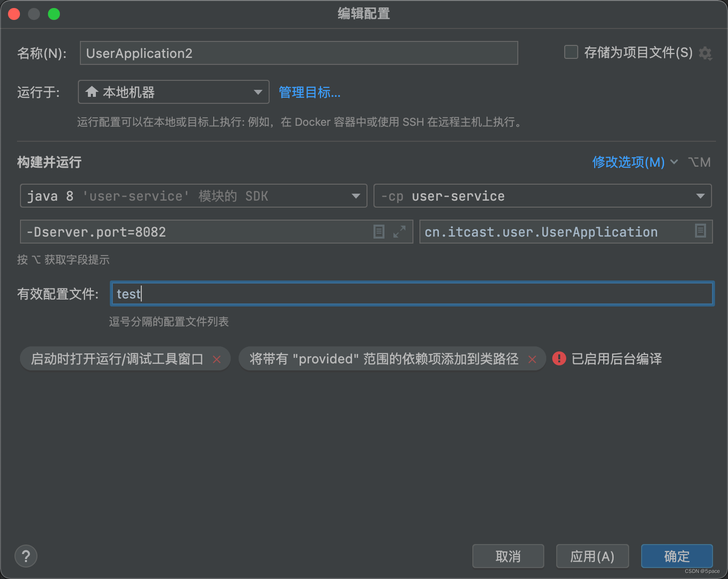Click the browse icon in main class field
This screenshot has width=728, height=579.
701,231
